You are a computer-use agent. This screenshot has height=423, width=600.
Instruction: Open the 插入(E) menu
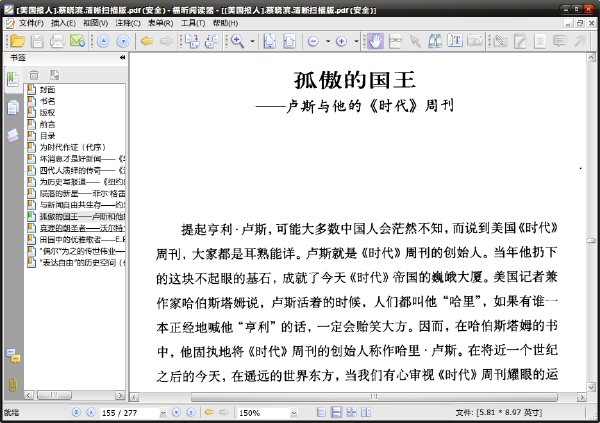click(x=63, y=23)
